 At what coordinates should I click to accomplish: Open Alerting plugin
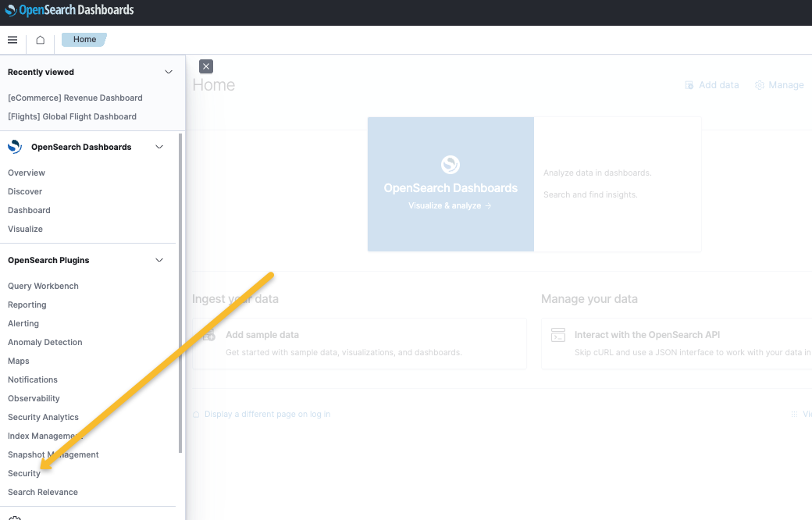[x=23, y=323]
